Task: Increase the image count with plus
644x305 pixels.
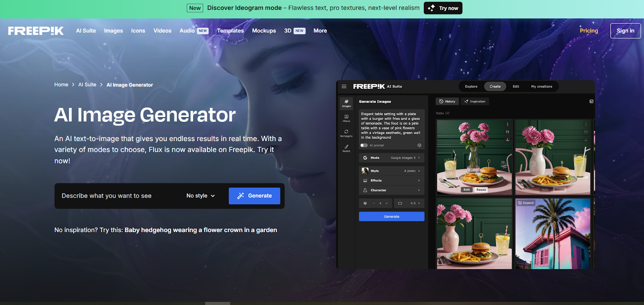Action: pos(387,203)
